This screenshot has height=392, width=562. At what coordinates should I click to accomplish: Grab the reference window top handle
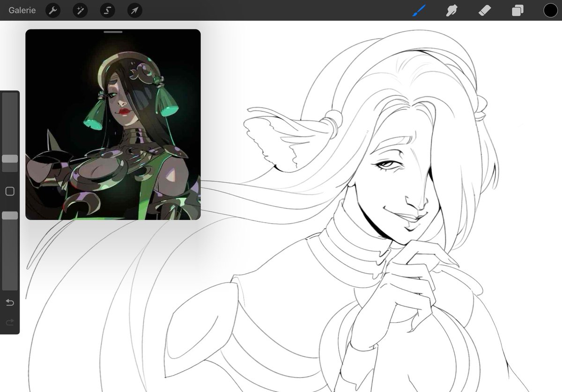pos(113,32)
